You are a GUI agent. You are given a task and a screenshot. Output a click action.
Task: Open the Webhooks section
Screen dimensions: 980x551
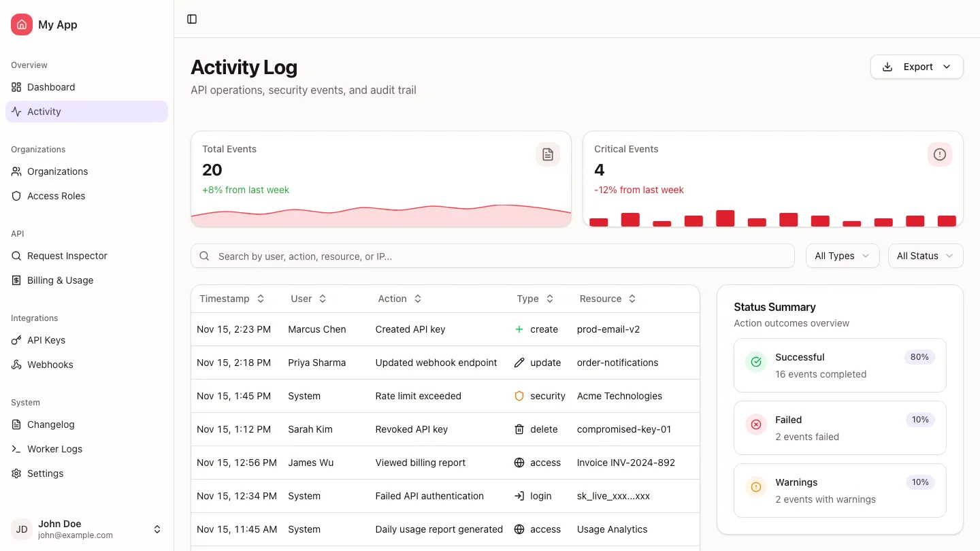click(x=50, y=365)
